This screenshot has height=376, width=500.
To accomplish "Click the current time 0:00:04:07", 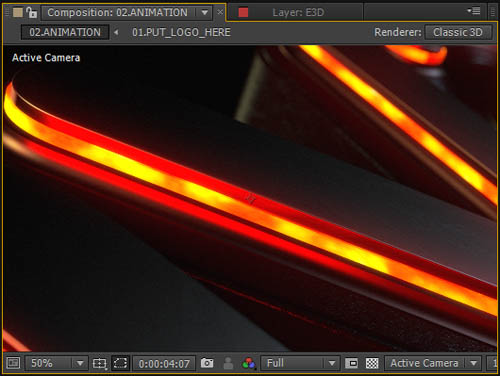I will click(x=164, y=363).
